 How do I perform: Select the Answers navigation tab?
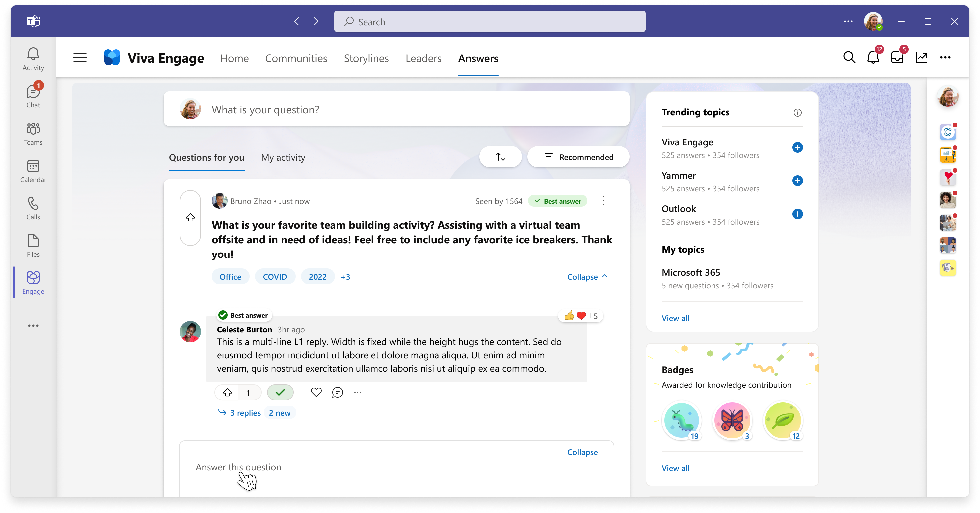pos(478,58)
